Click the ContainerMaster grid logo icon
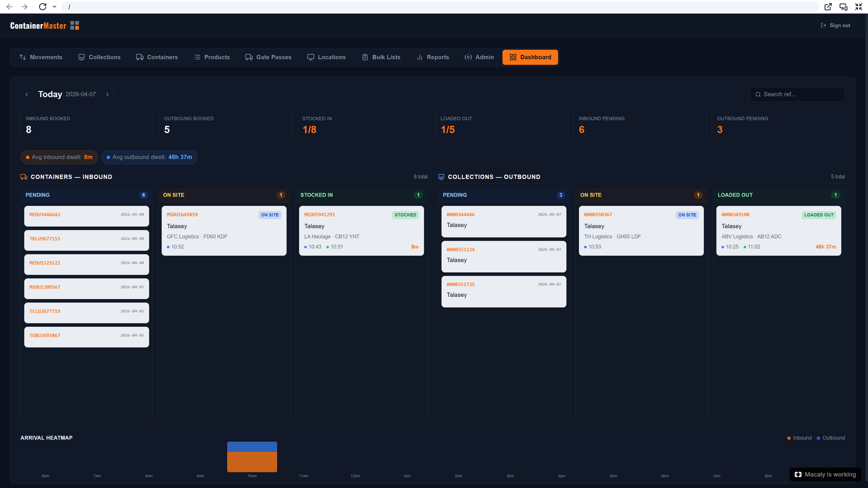Screen dimensions: 868x488 click(75, 25)
